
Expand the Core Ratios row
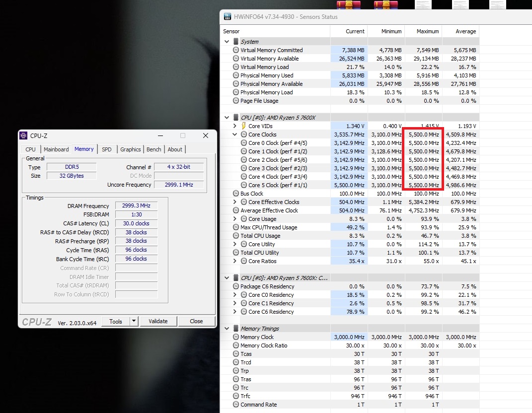click(x=234, y=261)
